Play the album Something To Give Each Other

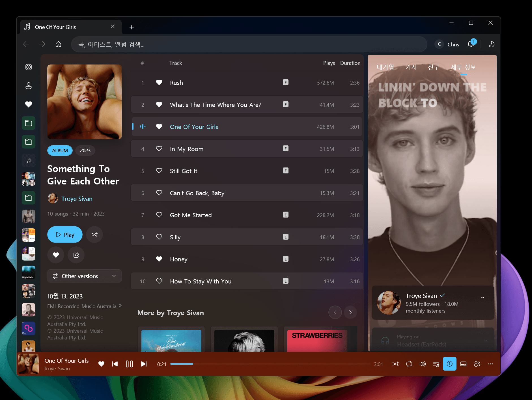[x=65, y=235]
